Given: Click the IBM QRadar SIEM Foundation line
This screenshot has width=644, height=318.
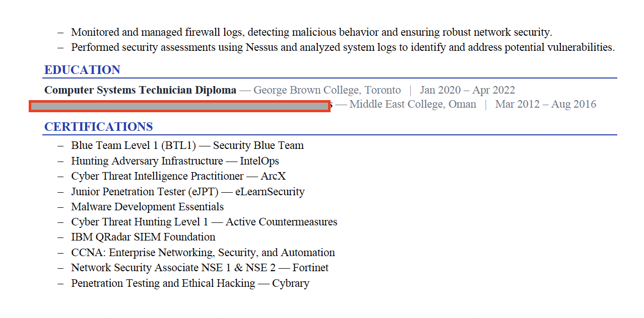Looking at the screenshot, I should (x=143, y=237).
